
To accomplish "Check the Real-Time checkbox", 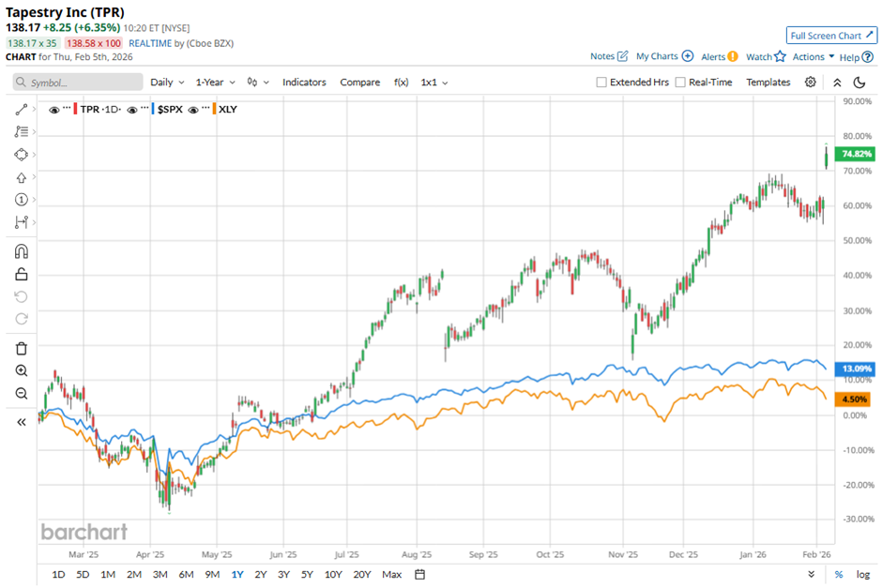I will [x=680, y=83].
